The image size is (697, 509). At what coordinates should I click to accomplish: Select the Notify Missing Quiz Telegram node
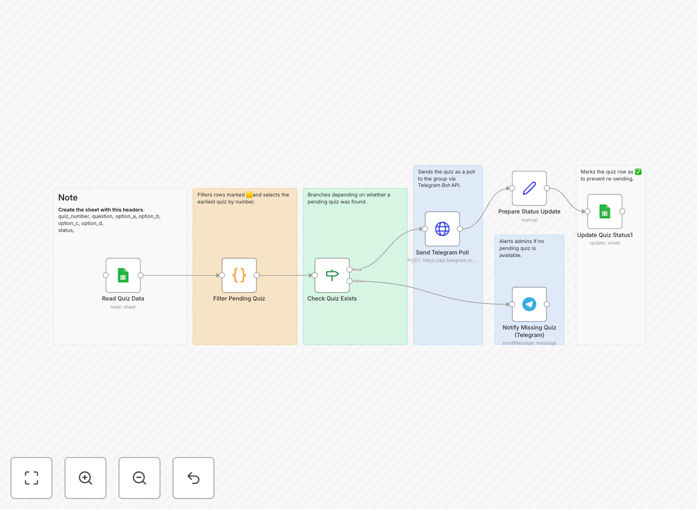[529, 304]
